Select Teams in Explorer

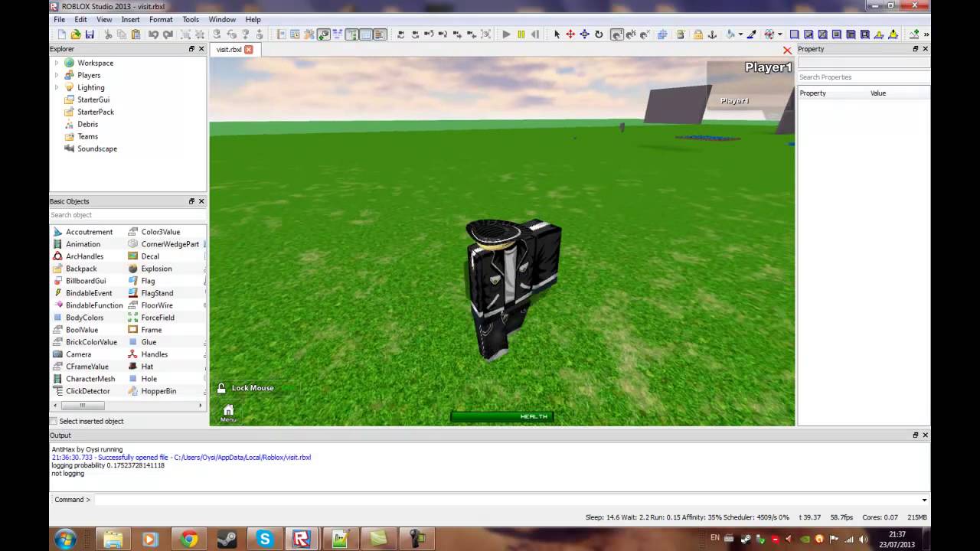click(x=87, y=136)
